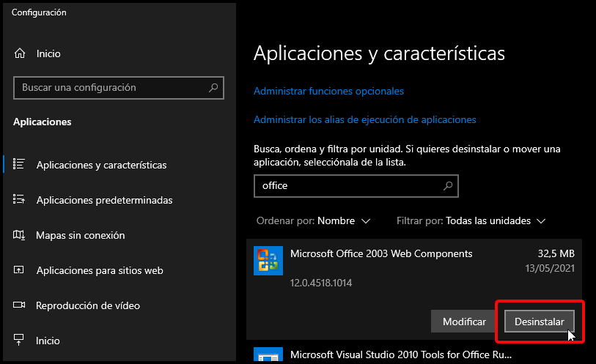
Task: Click the Visual Studio 2010 Tools app icon
Action: pyautogui.click(x=268, y=354)
